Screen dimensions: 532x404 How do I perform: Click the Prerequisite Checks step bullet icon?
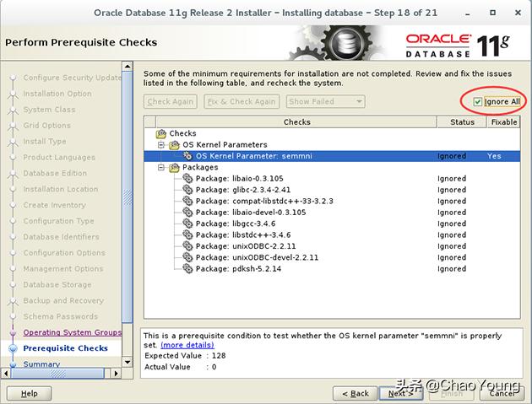coord(13,348)
